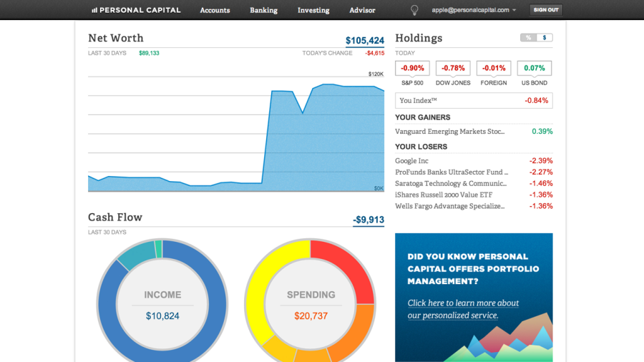Click the red spending donut segment
Viewport: 644px width, 362px height.
coord(346,267)
